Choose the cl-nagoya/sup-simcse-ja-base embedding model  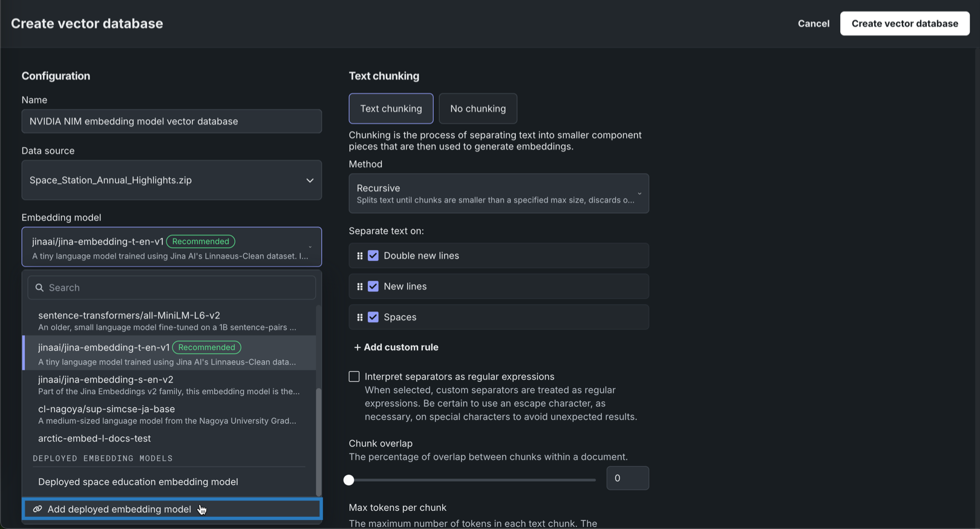168,415
